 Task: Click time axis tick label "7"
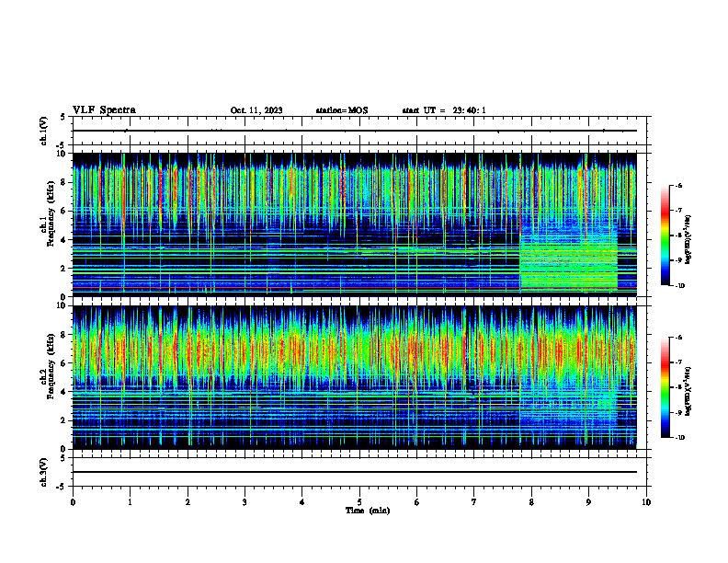(474, 502)
